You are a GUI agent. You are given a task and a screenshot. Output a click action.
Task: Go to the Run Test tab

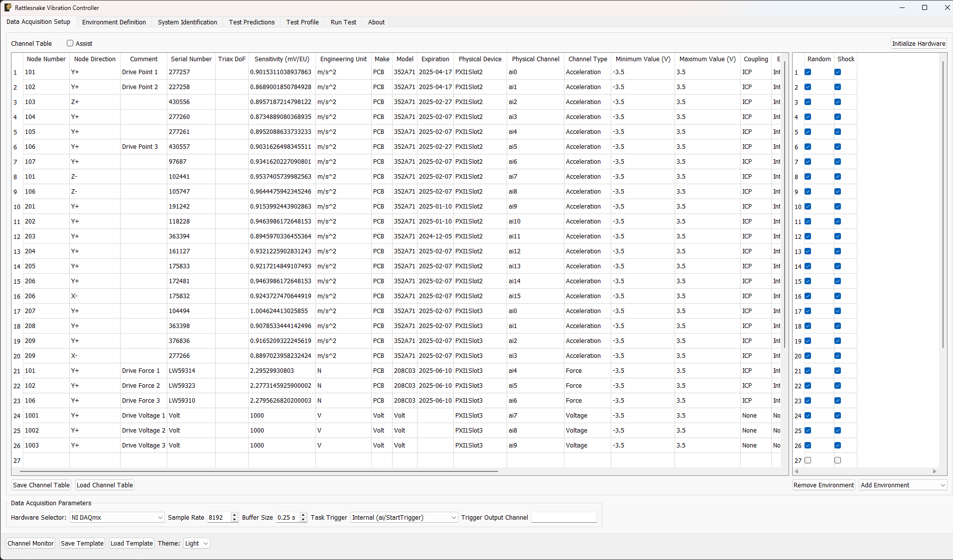click(343, 22)
